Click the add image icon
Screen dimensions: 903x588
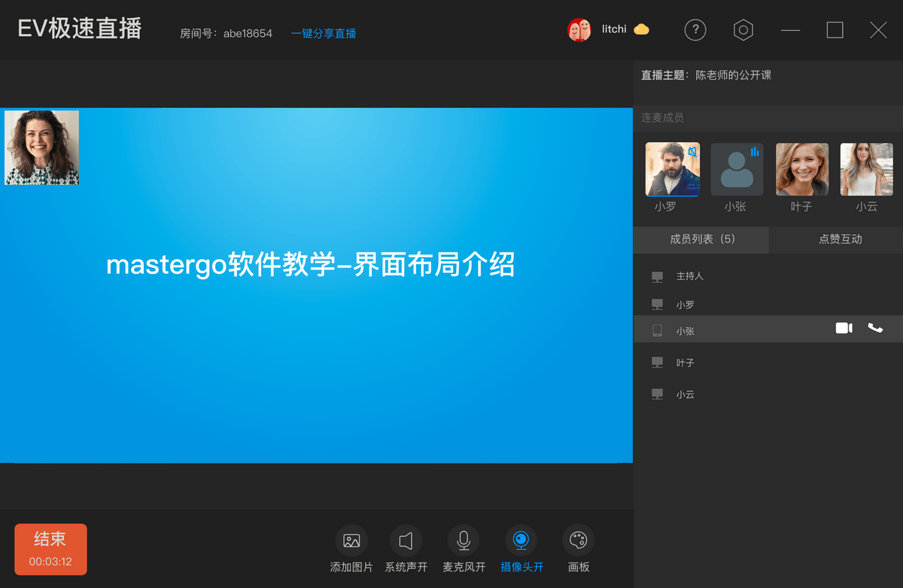[x=351, y=541]
